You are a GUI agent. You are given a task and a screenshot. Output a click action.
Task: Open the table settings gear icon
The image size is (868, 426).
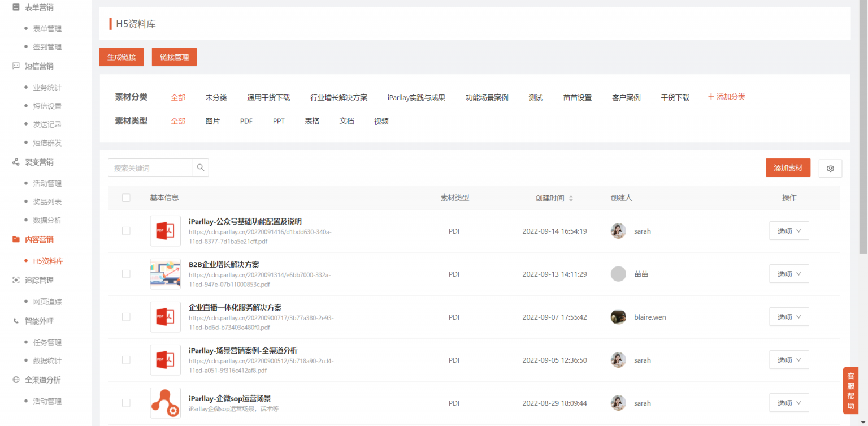830,167
